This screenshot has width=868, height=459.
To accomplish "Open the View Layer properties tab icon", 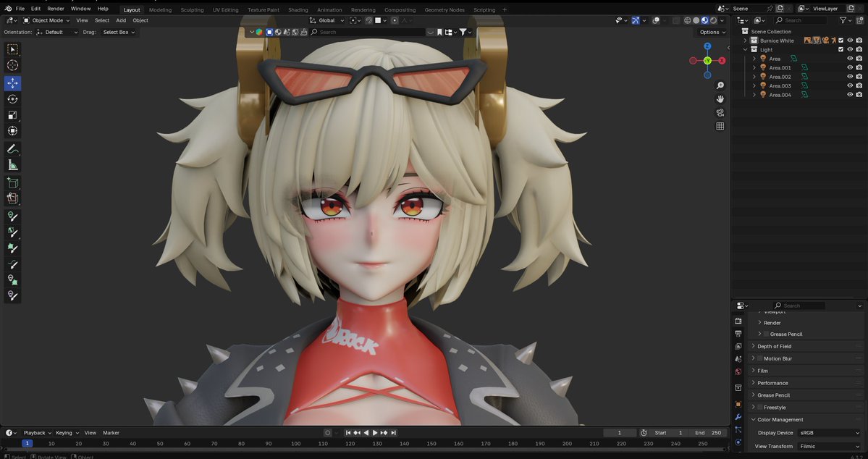I will [738, 347].
